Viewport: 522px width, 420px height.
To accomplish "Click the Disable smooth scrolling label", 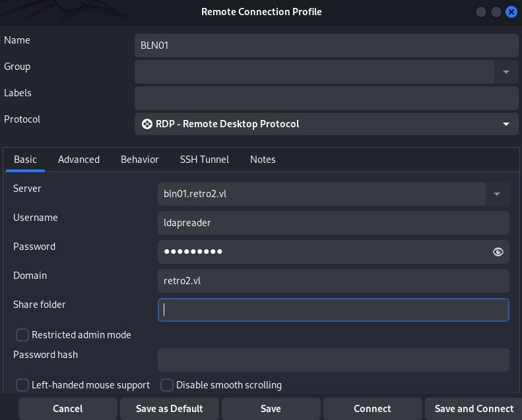I will click(x=229, y=385).
